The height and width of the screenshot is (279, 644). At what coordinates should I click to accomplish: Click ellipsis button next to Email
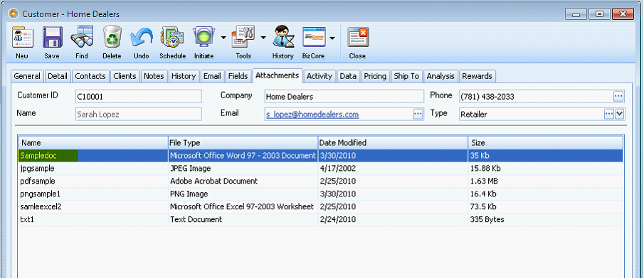[418, 114]
